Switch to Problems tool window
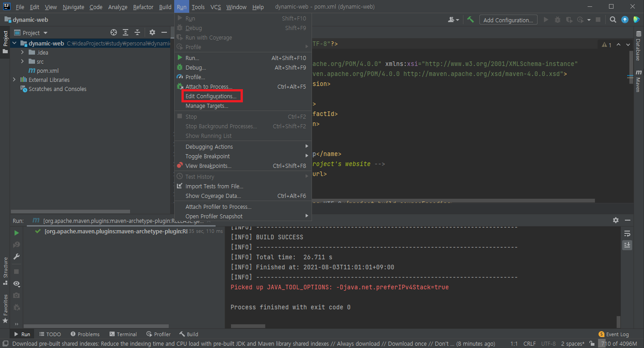This screenshot has height=348, width=644. click(x=85, y=334)
